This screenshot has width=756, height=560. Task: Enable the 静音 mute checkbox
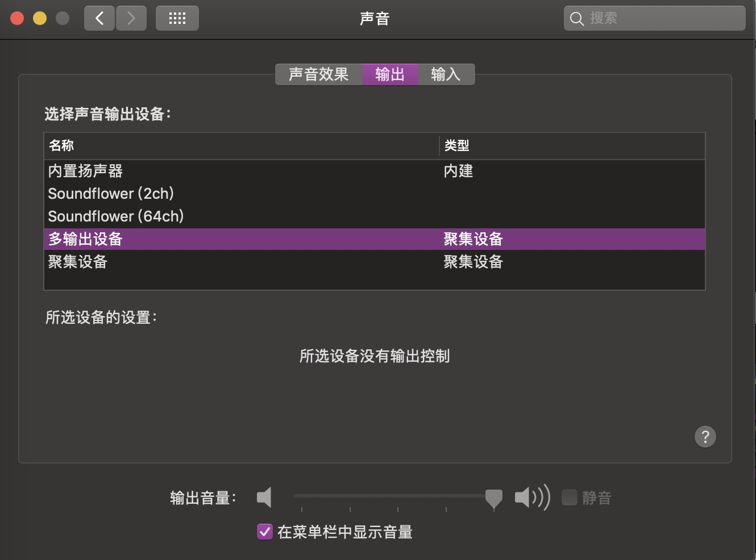[x=570, y=498]
